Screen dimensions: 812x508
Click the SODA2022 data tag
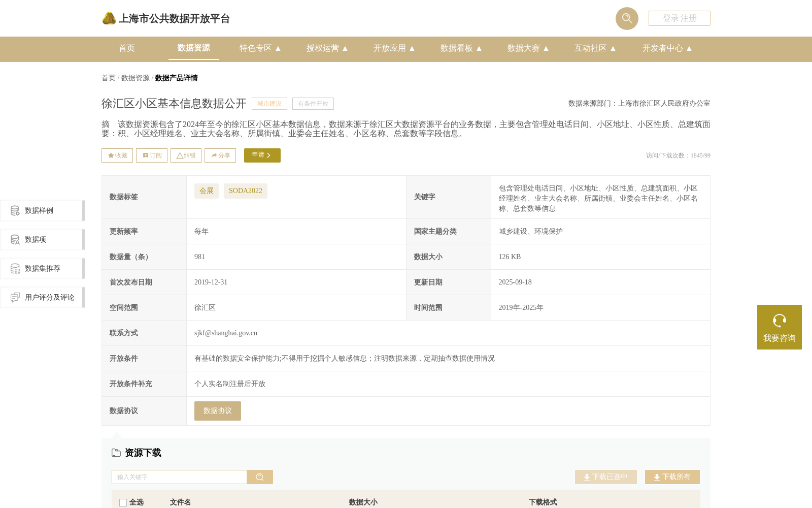tap(246, 191)
